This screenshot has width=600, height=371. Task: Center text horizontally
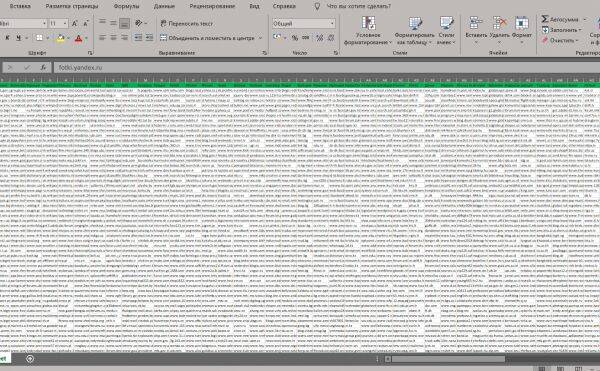pyautogui.click(x=113, y=37)
